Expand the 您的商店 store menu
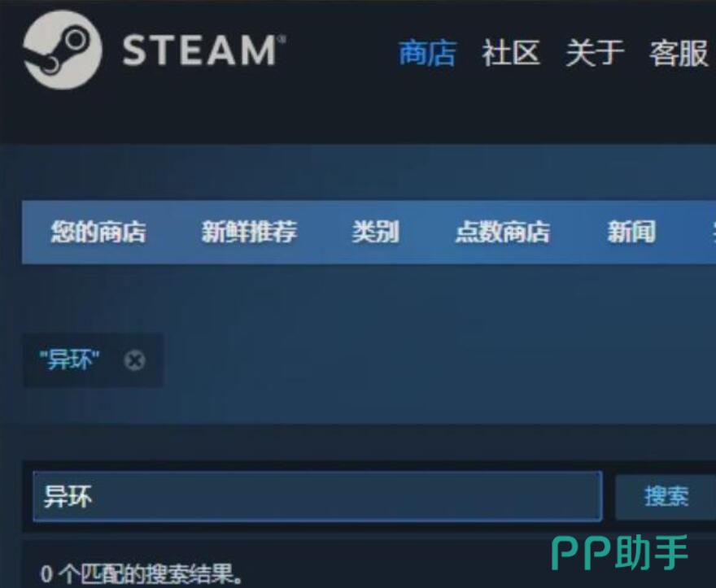716x588 pixels. click(x=98, y=232)
